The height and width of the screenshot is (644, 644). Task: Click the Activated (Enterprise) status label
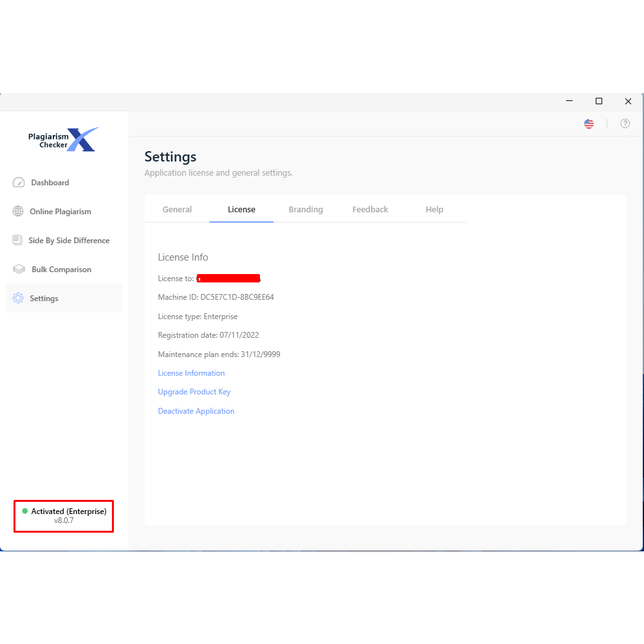[x=68, y=511]
